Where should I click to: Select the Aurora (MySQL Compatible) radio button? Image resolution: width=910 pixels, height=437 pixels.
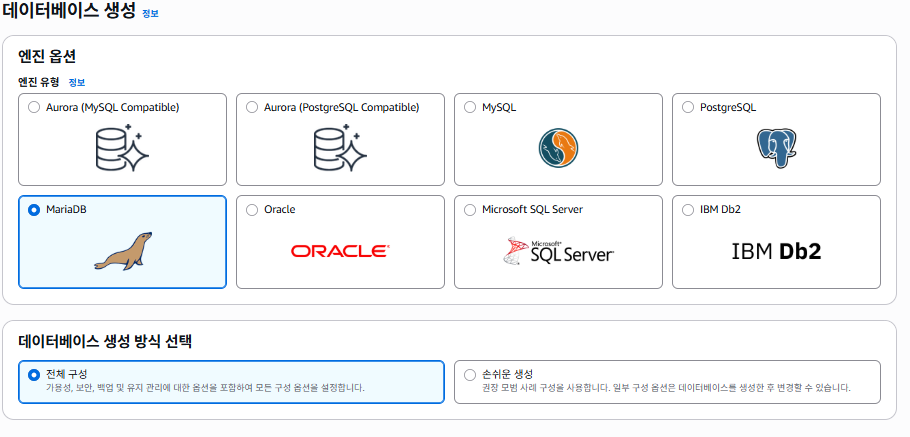tap(34, 107)
